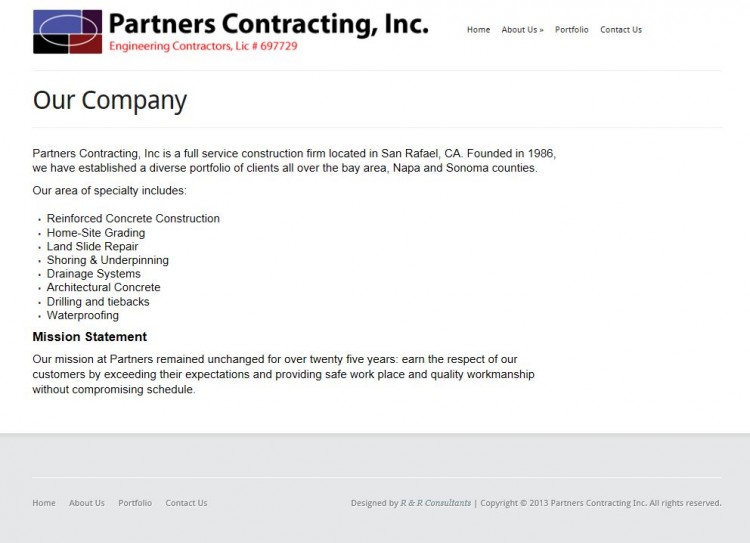Click the Land Slide Repair list item
The image size is (750, 543).
[92, 247]
